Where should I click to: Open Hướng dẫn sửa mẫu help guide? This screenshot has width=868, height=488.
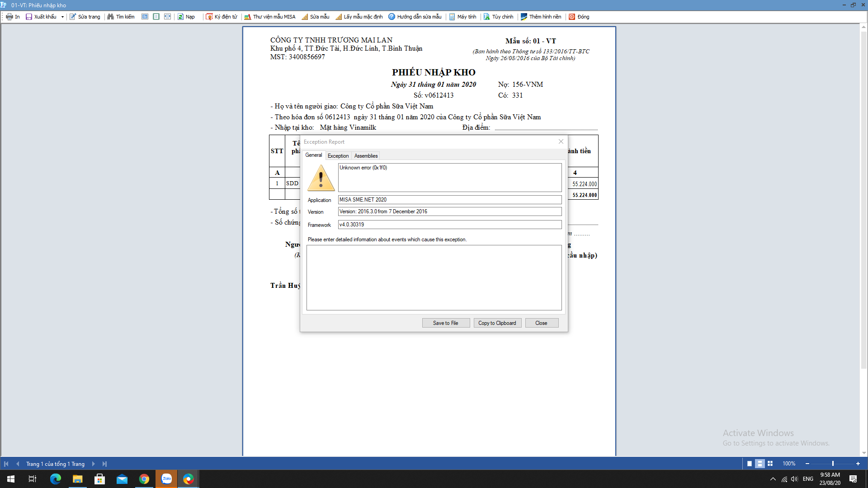(415, 17)
